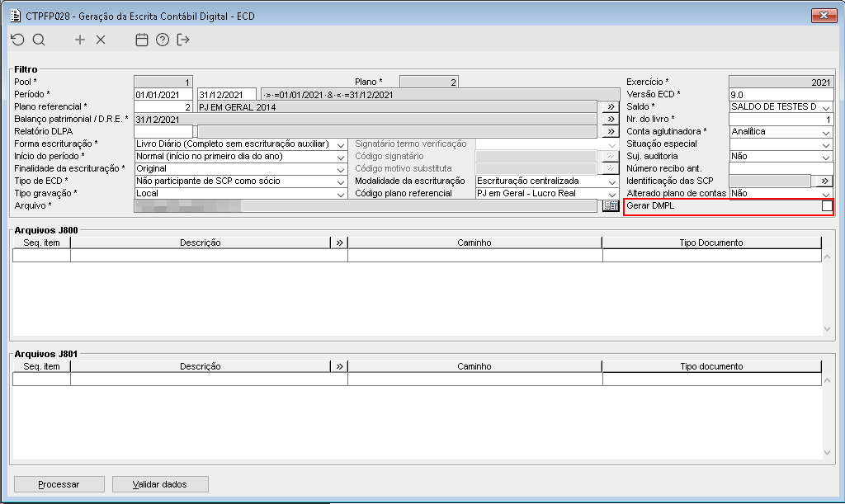The image size is (845, 504).
Task: Open lookup for Balanço patrimonial / D.R.E.
Action: (x=611, y=119)
